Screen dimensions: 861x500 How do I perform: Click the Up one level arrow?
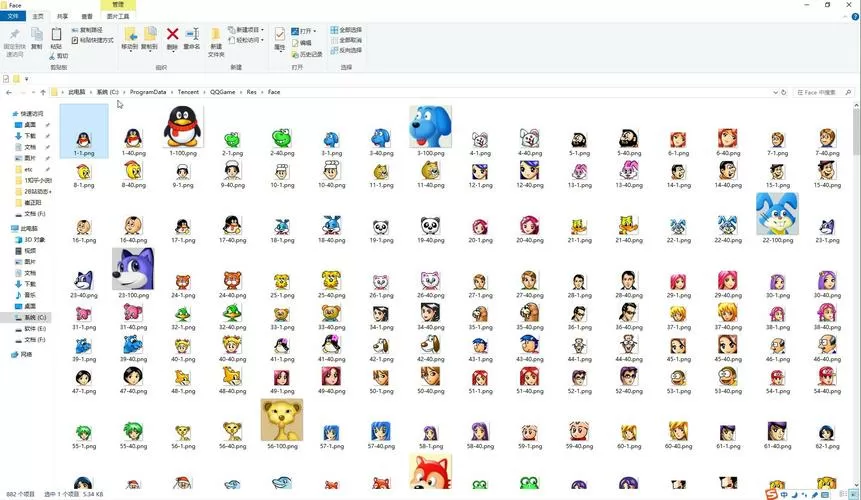43,92
